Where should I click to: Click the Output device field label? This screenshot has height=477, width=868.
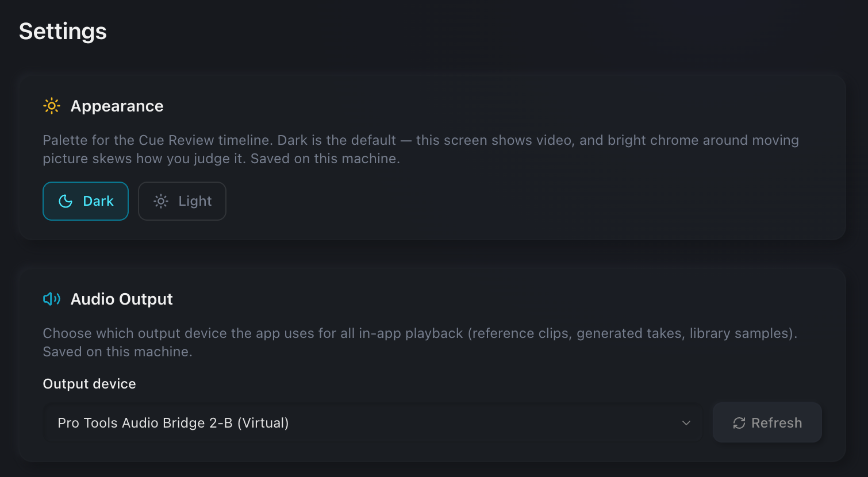pyautogui.click(x=89, y=384)
